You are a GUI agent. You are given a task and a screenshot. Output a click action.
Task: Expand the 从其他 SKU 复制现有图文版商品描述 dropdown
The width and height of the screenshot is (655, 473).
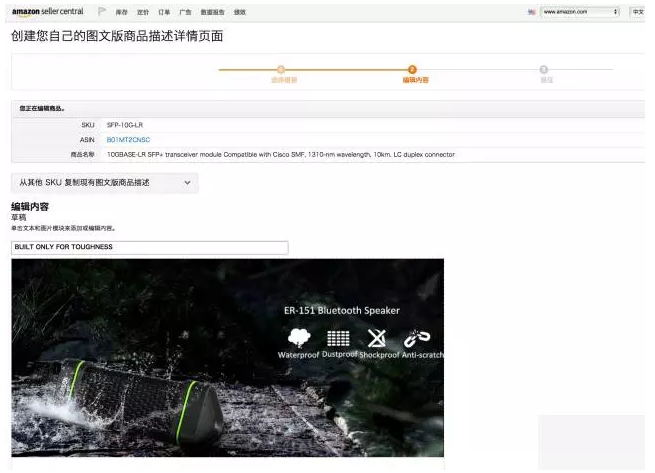tap(104, 183)
